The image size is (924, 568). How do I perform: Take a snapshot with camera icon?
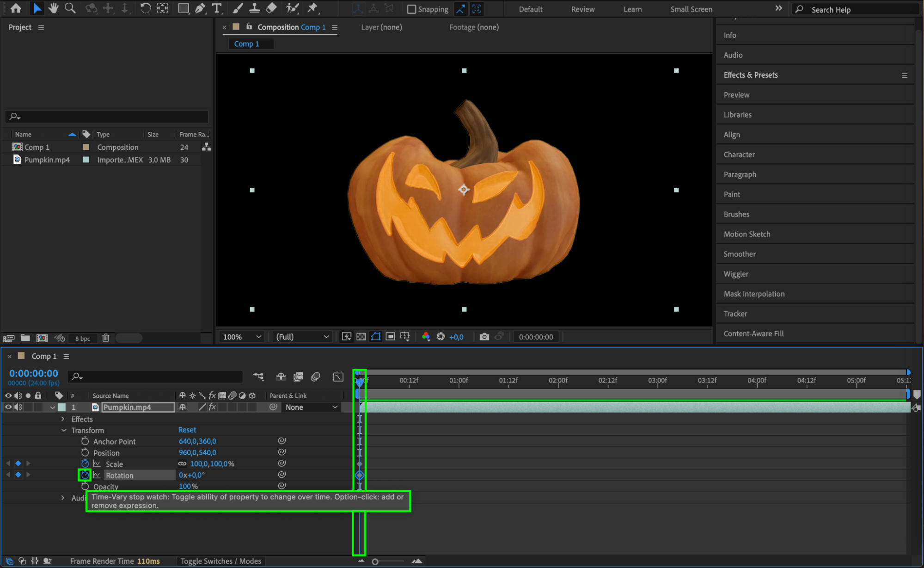[484, 337]
